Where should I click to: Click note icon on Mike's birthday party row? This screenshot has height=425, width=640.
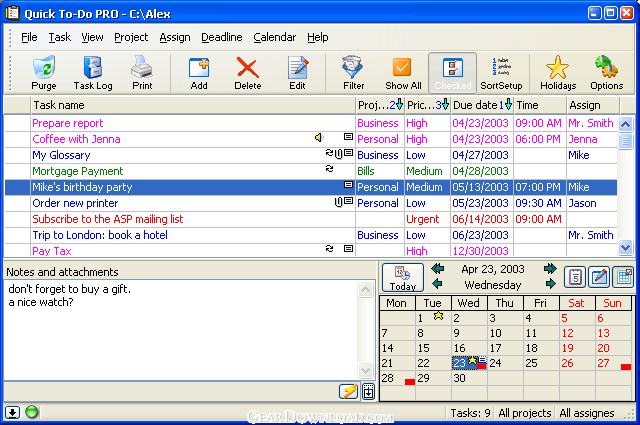click(x=348, y=185)
